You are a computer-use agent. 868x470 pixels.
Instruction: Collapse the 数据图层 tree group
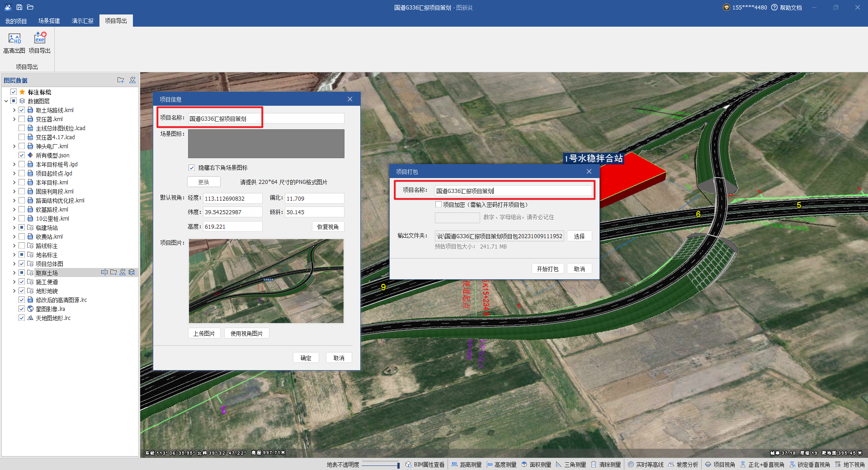tap(6, 101)
